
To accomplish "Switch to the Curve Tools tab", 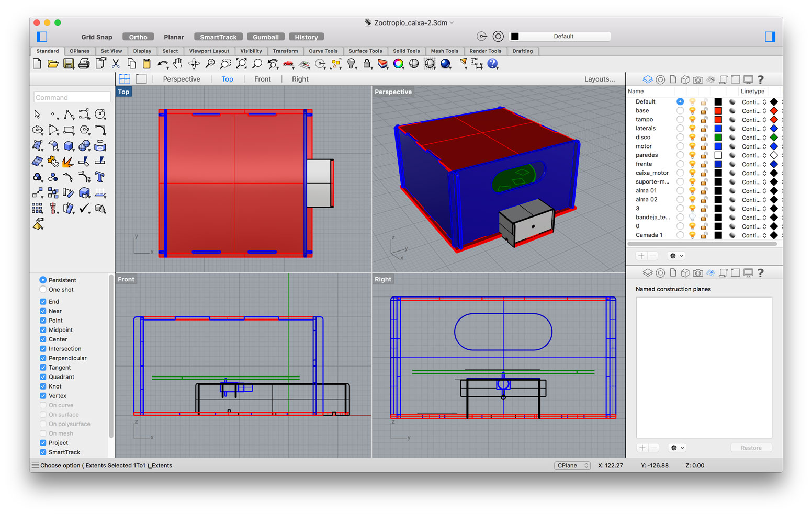I will click(323, 51).
